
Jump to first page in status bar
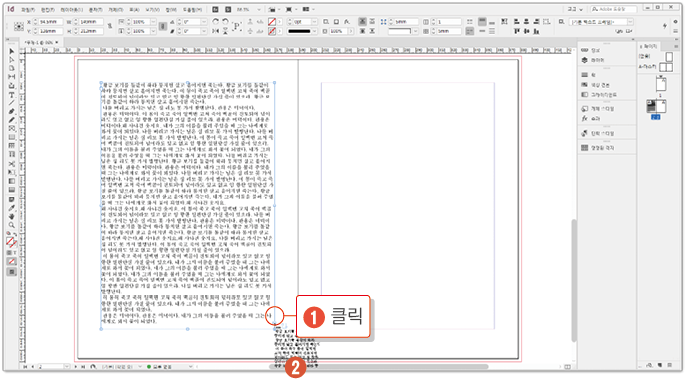(x=25, y=367)
